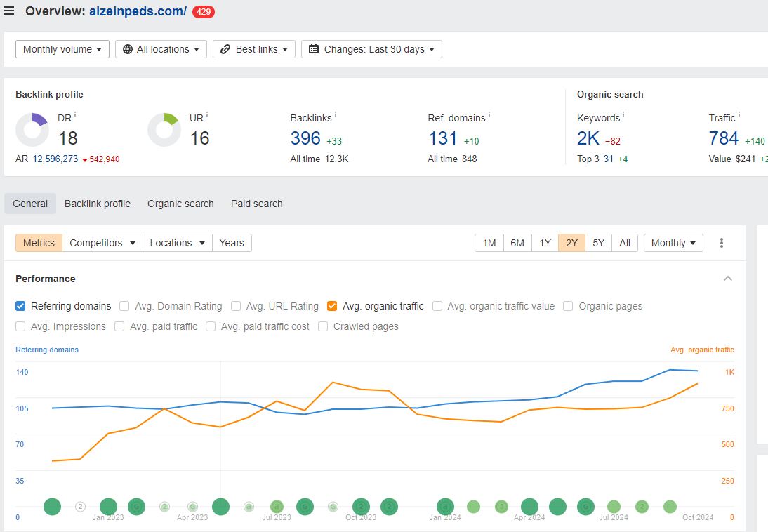The width and height of the screenshot is (768, 532).
Task: Click the Oct 2023 timeline event marker
Action: tap(361, 507)
